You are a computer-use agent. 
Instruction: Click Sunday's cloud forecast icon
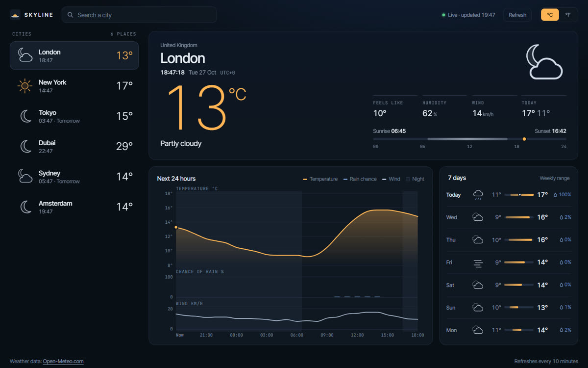tap(478, 308)
